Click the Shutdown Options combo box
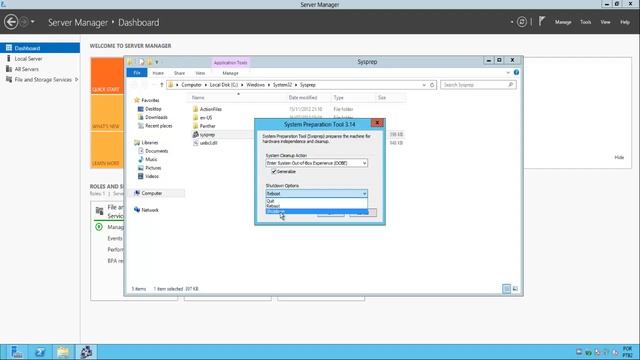The height and width of the screenshot is (360, 640). (x=316, y=193)
